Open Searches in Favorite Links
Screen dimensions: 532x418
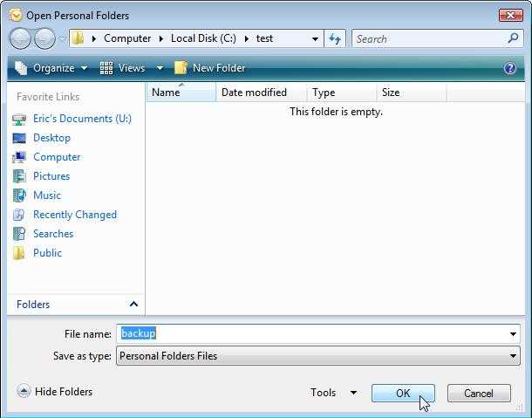53,234
